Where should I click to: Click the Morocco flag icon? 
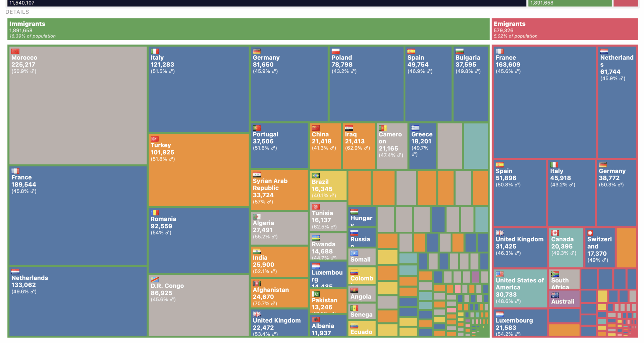[15, 51]
